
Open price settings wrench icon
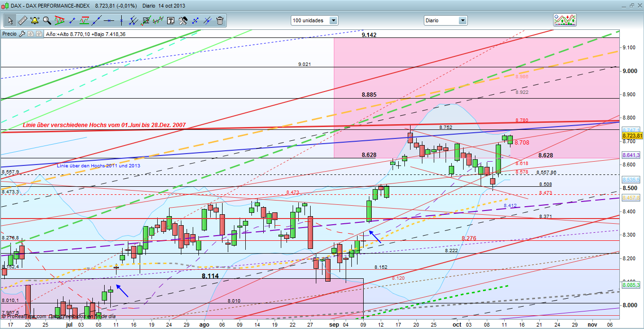click(22, 34)
